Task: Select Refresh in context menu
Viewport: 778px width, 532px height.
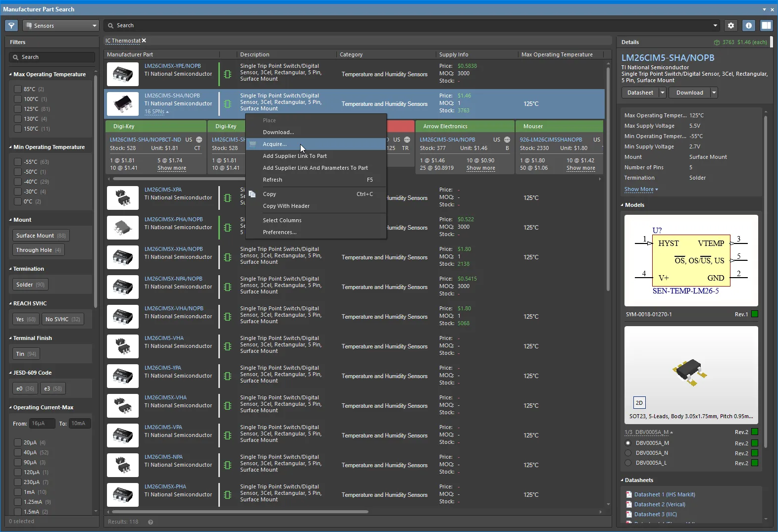Action: pyautogui.click(x=316, y=180)
